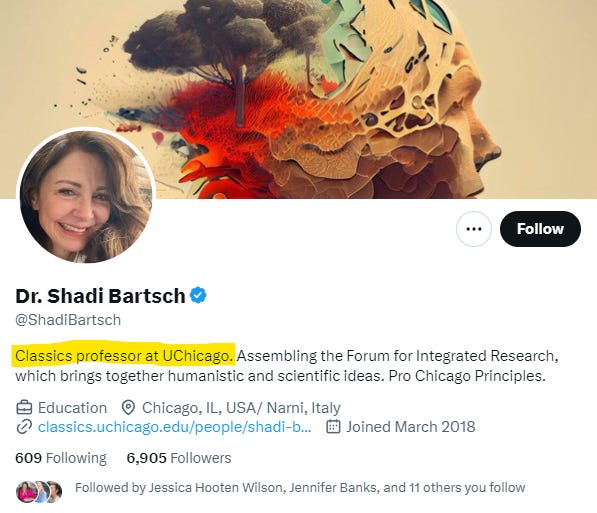
Task: Click the blue verified checkmark badge
Action: point(198,296)
